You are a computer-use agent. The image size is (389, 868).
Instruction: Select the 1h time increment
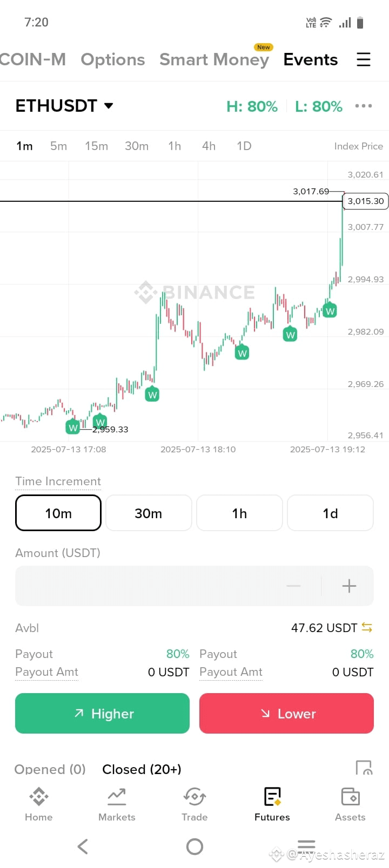(239, 513)
